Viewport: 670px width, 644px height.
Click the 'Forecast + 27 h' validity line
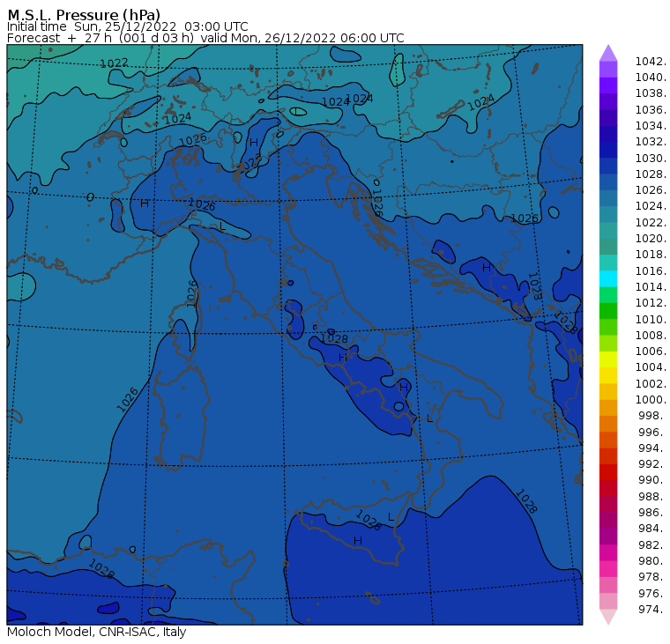(x=205, y=38)
